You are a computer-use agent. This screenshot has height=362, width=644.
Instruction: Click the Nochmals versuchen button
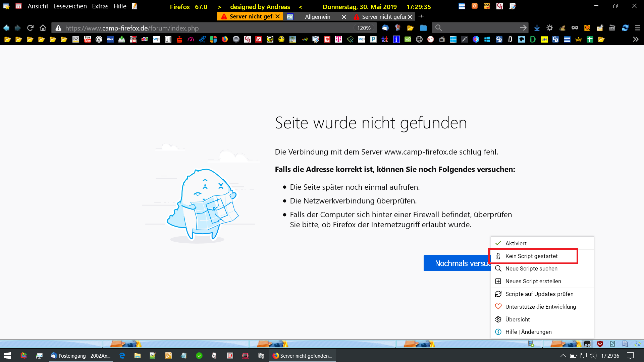coord(457,263)
